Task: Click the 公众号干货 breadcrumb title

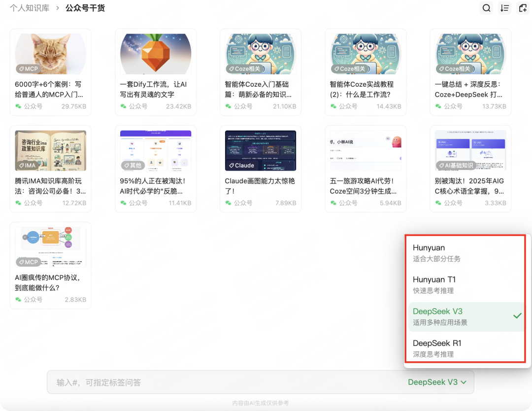Action: (x=85, y=8)
